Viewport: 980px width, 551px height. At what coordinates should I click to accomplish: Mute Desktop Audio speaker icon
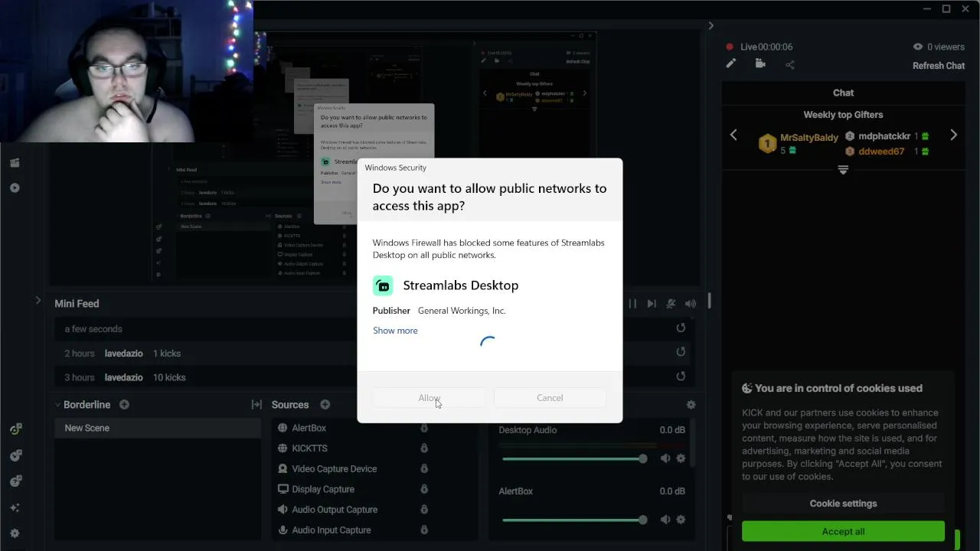(665, 458)
